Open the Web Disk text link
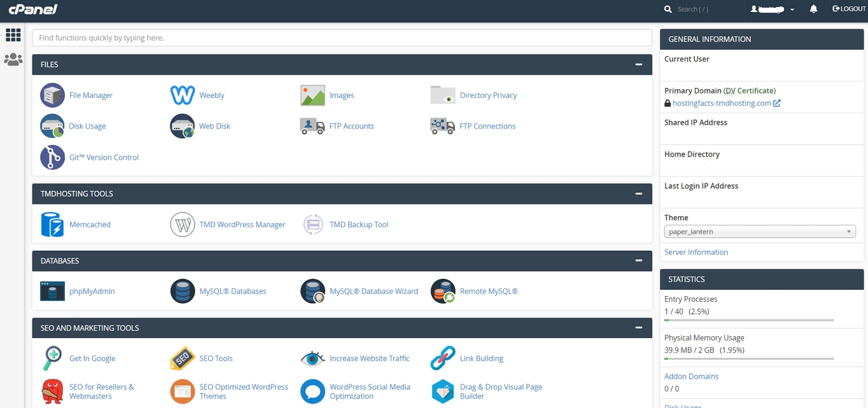This screenshot has width=868, height=408. click(214, 126)
